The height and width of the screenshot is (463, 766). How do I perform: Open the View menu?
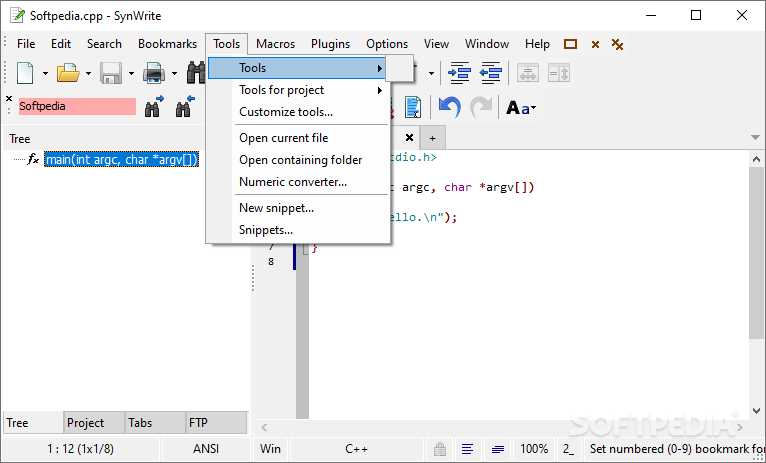[436, 44]
